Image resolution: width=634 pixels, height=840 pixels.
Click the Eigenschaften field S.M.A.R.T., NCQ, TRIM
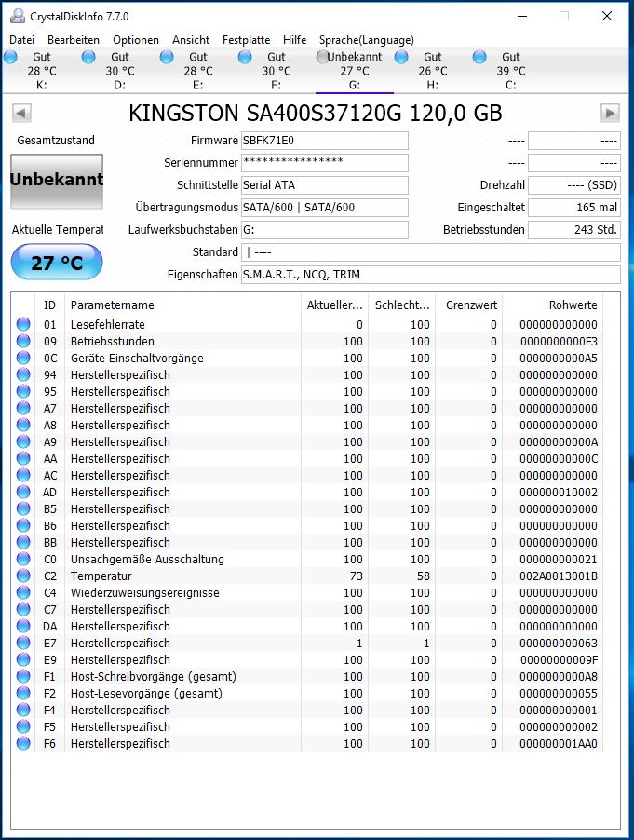point(431,275)
